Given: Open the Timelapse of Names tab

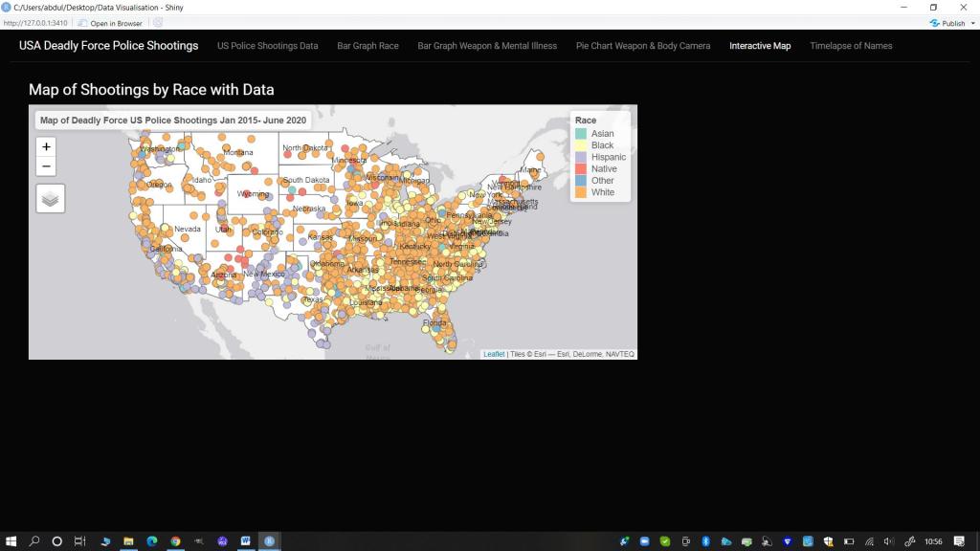Looking at the screenshot, I should 851,46.
